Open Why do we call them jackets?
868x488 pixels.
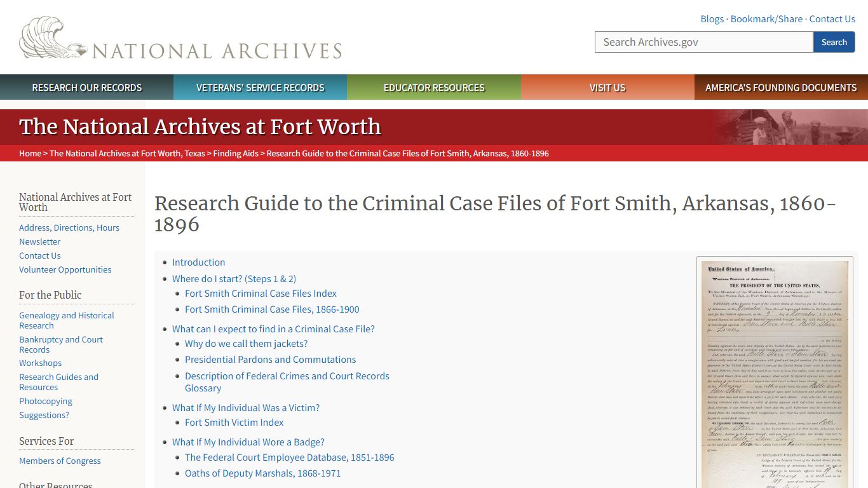coord(247,343)
